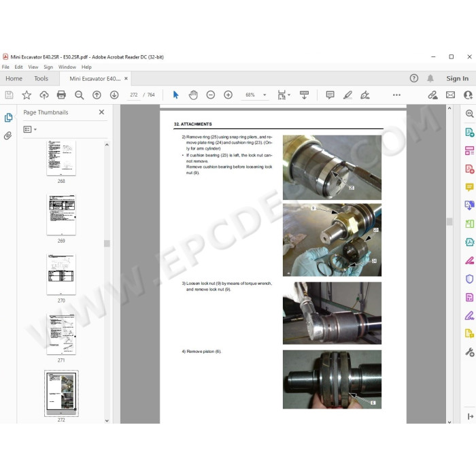Open the page thumbnails panel icon
Image resolution: width=476 pixels, height=476 pixels.
tap(8, 118)
